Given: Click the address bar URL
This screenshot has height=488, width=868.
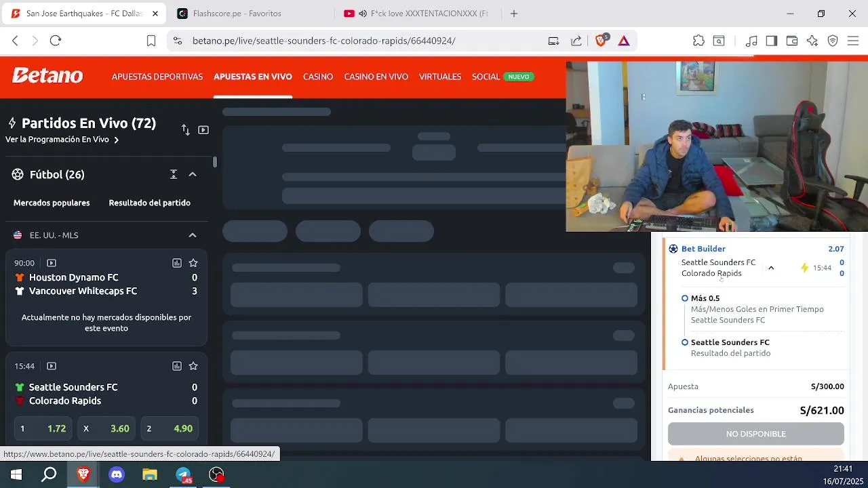Looking at the screenshot, I should pyautogui.click(x=323, y=41).
